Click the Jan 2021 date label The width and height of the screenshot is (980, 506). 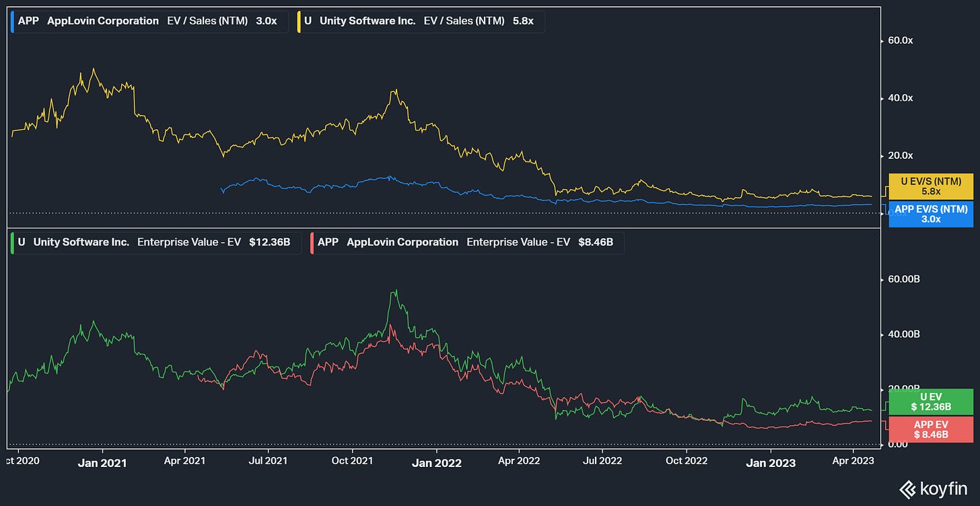103,463
